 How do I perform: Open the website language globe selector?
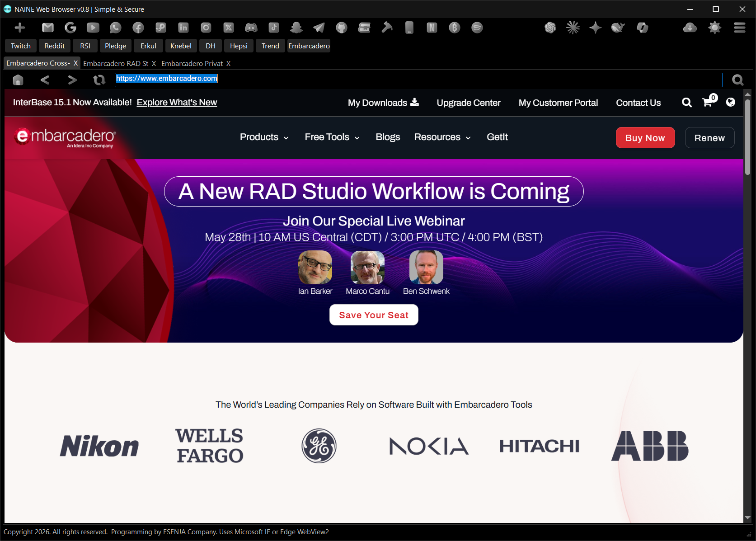(730, 103)
